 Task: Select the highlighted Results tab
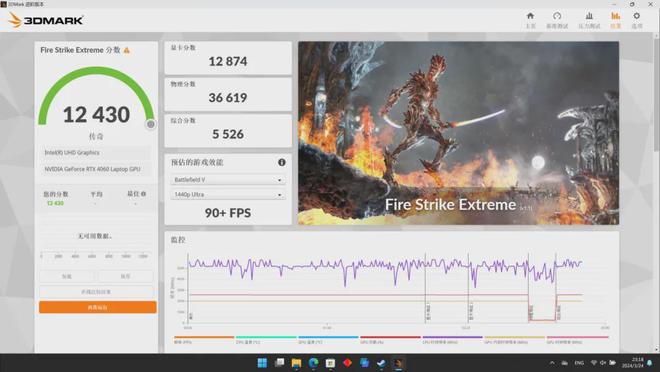click(x=615, y=20)
